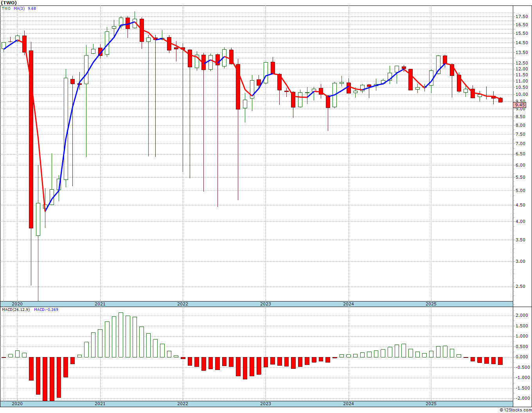Select the TWO legend label
Image resolution: width=532 pixels, height=413 pixels.
pos(6,8)
